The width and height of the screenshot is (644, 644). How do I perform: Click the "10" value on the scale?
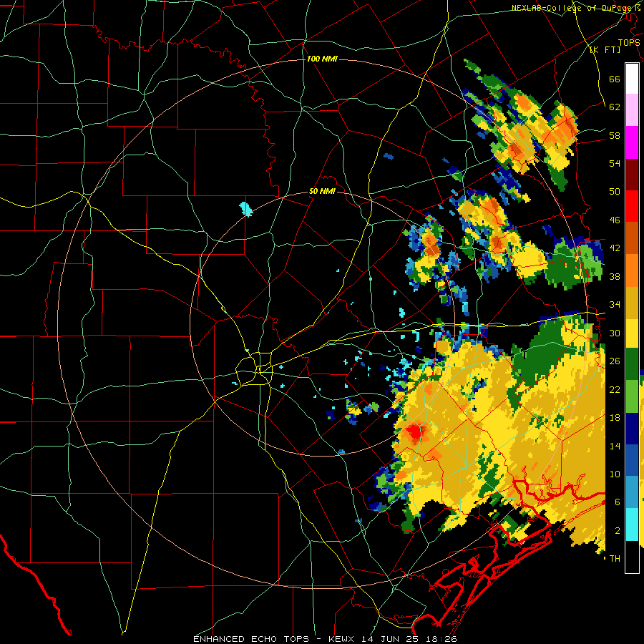coord(615,474)
